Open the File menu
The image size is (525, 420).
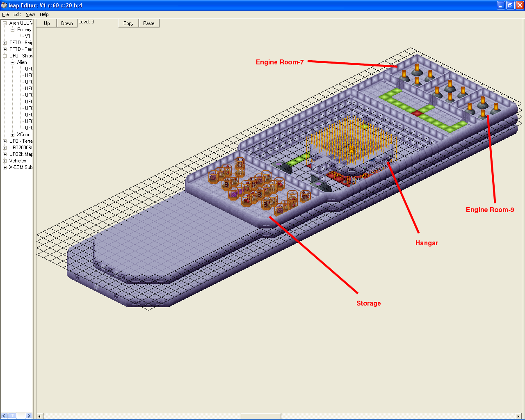pos(5,14)
